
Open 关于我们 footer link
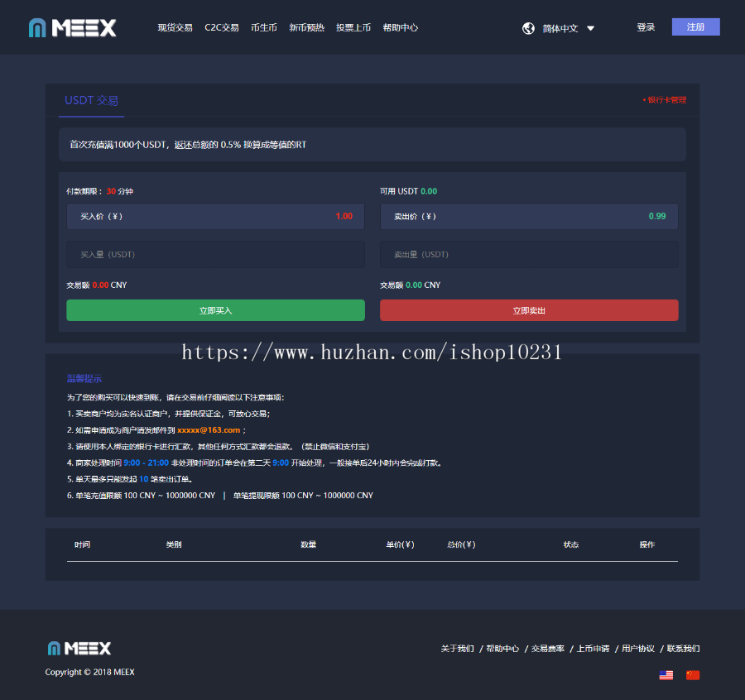tap(457, 648)
